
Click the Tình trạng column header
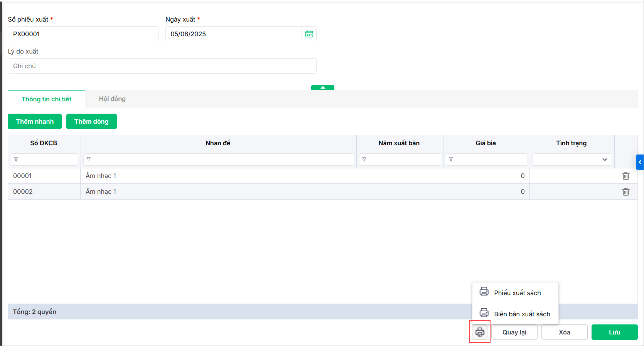(572, 143)
